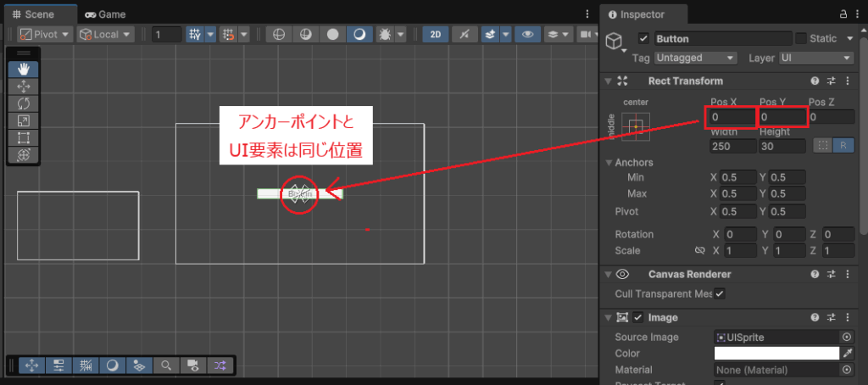868x385 pixels.
Task: Open the Material object picker
Action: pyautogui.click(x=847, y=370)
